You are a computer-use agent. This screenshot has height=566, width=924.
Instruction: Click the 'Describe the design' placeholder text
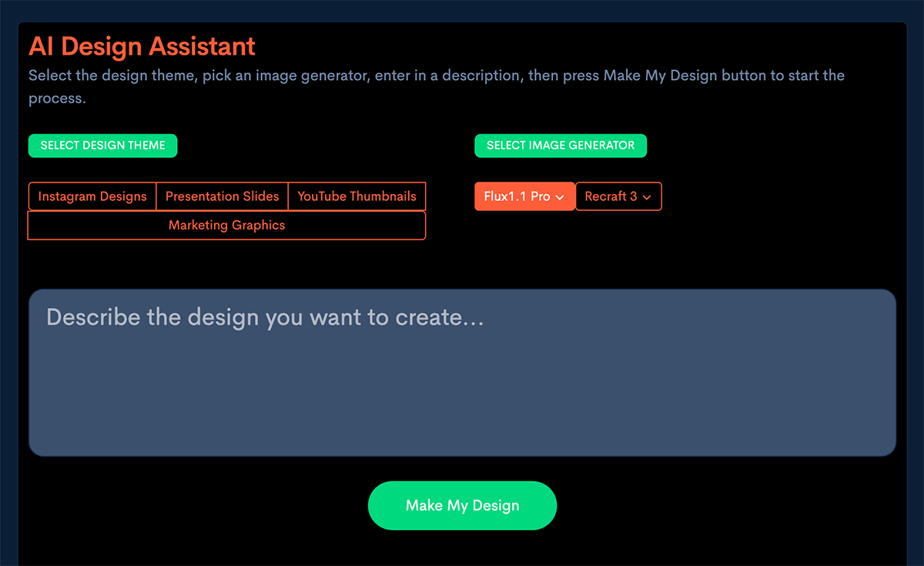(x=265, y=317)
